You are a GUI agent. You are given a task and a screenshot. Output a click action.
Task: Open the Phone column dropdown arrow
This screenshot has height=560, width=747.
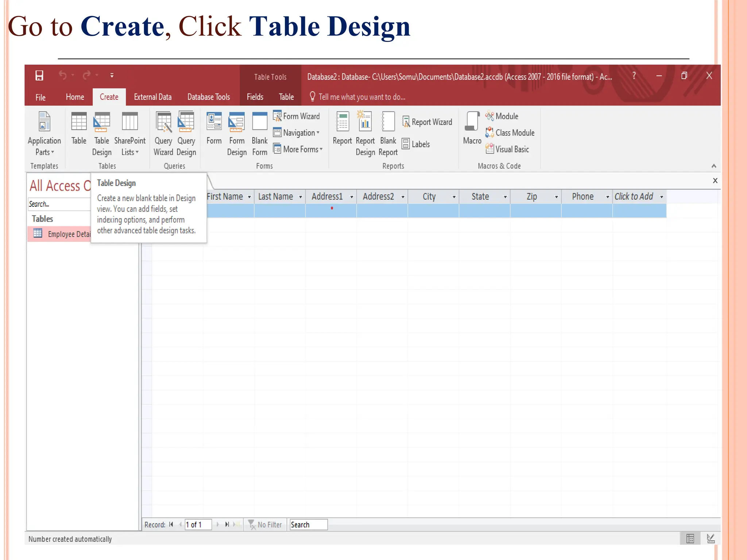coord(608,197)
